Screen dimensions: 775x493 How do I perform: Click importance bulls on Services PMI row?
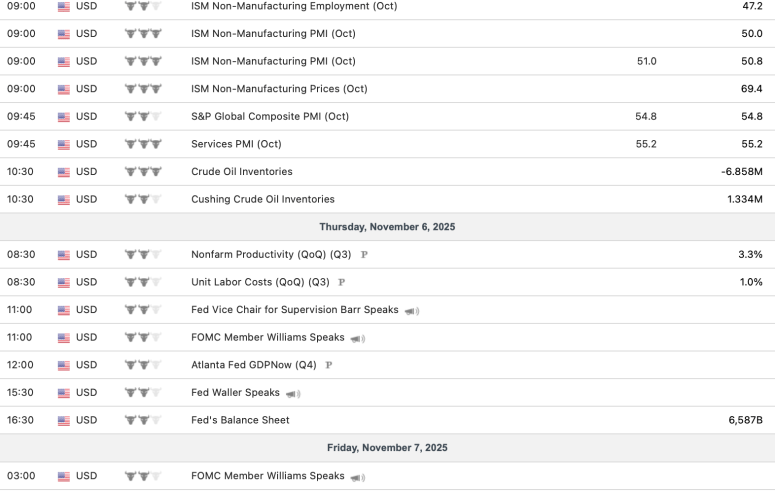[x=143, y=144]
